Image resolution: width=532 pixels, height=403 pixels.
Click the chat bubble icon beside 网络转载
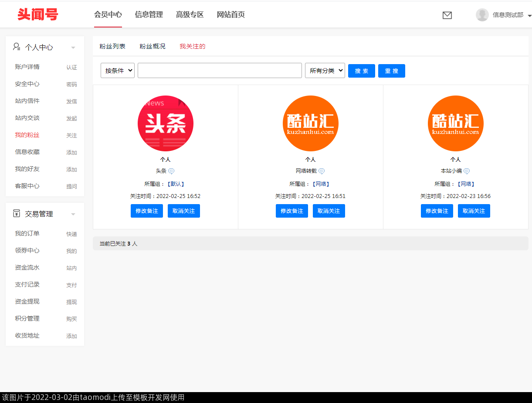tap(322, 171)
